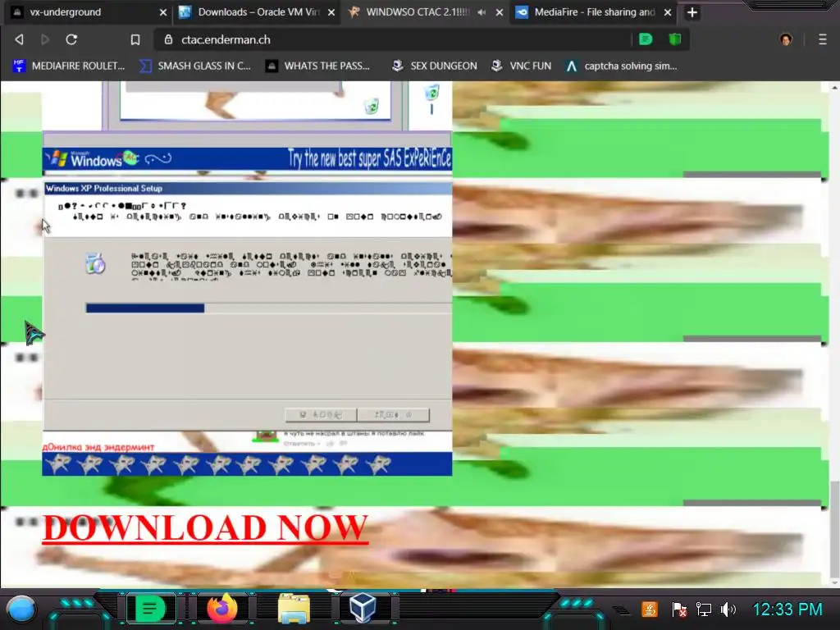The height and width of the screenshot is (630, 840).
Task: Click the 12:33 PM clock
Action: pos(787,609)
